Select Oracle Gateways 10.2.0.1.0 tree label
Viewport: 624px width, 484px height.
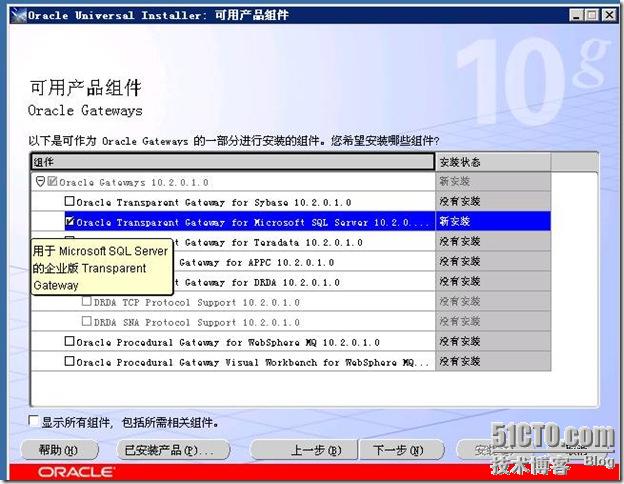[x=134, y=182]
